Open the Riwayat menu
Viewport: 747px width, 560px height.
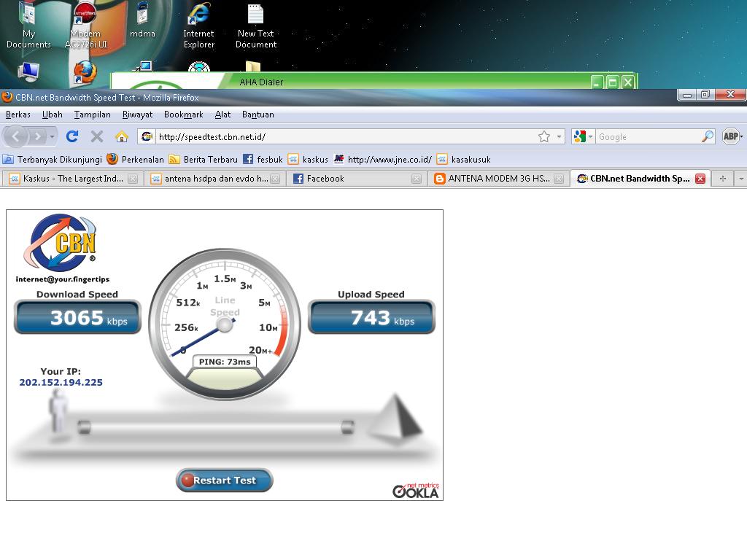[137, 114]
